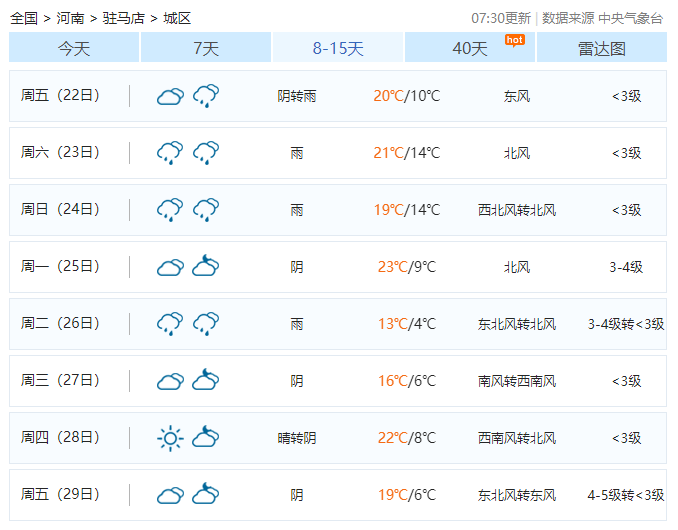The width and height of the screenshot is (678, 530).
Task: Open the 40天 forecast tab
Action: click(469, 48)
